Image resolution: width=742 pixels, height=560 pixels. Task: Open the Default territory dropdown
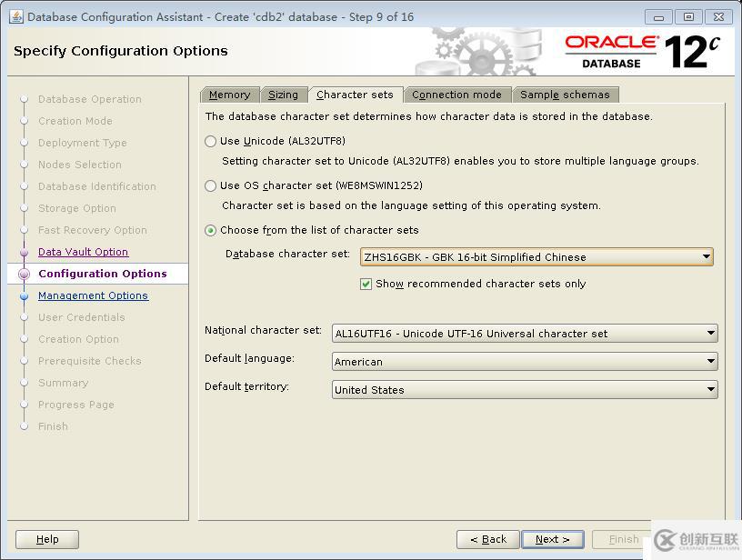coord(525,390)
